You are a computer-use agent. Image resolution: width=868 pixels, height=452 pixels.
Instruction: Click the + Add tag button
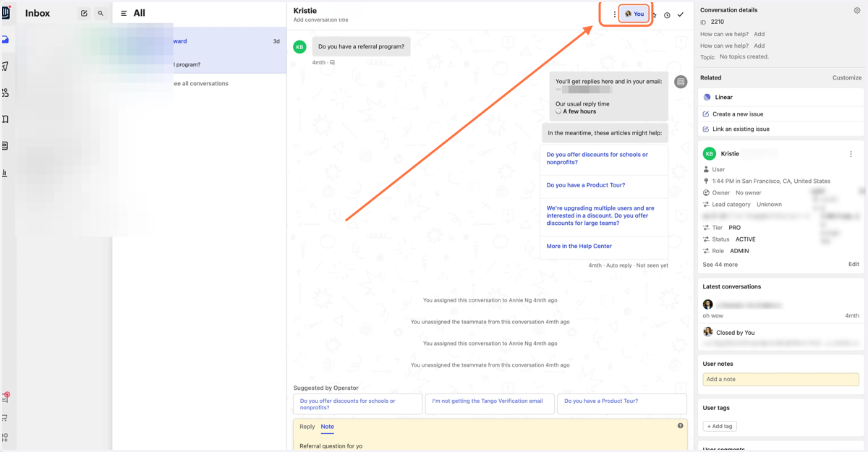[720, 426]
